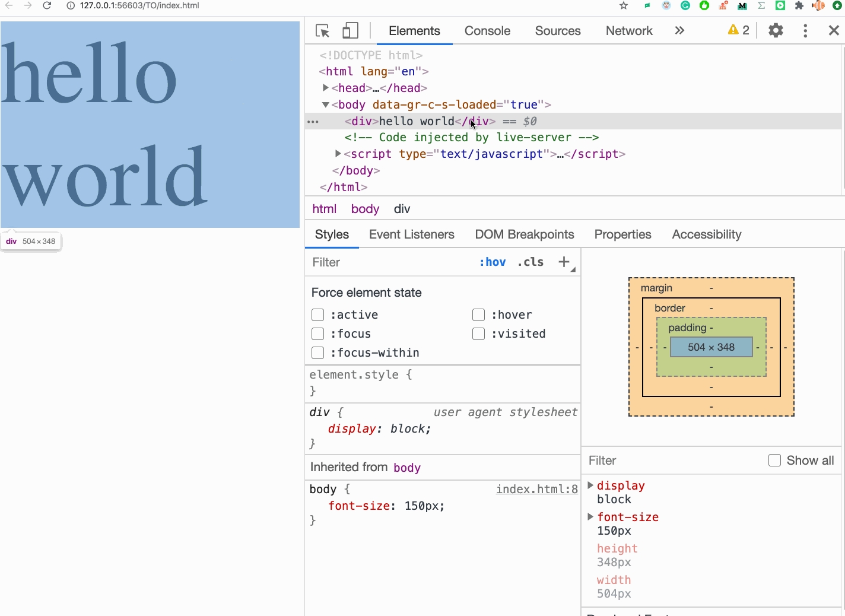This screenshot has width=845, height=616.
Task: Expand the head element in DOM tree
Action: coord(326,88)
